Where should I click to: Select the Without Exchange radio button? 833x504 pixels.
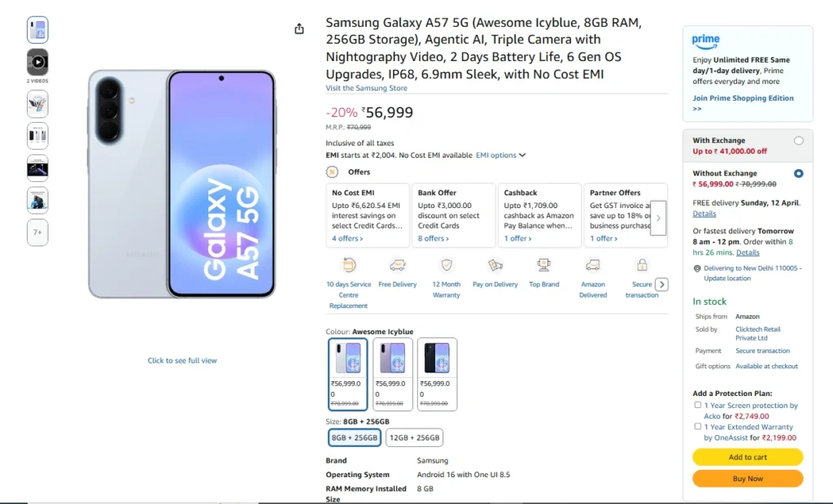coord(798,173)
